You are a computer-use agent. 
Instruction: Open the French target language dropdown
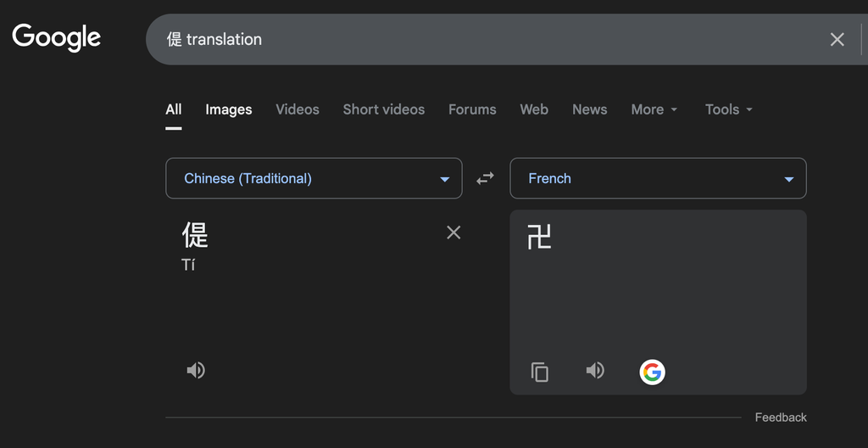click(x=658, y=178)
